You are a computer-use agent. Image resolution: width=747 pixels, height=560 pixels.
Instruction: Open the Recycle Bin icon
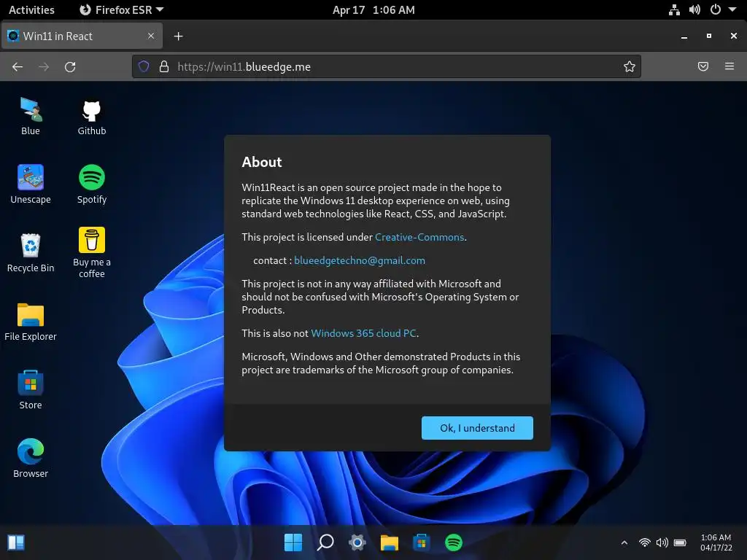[x=31, y=253]
